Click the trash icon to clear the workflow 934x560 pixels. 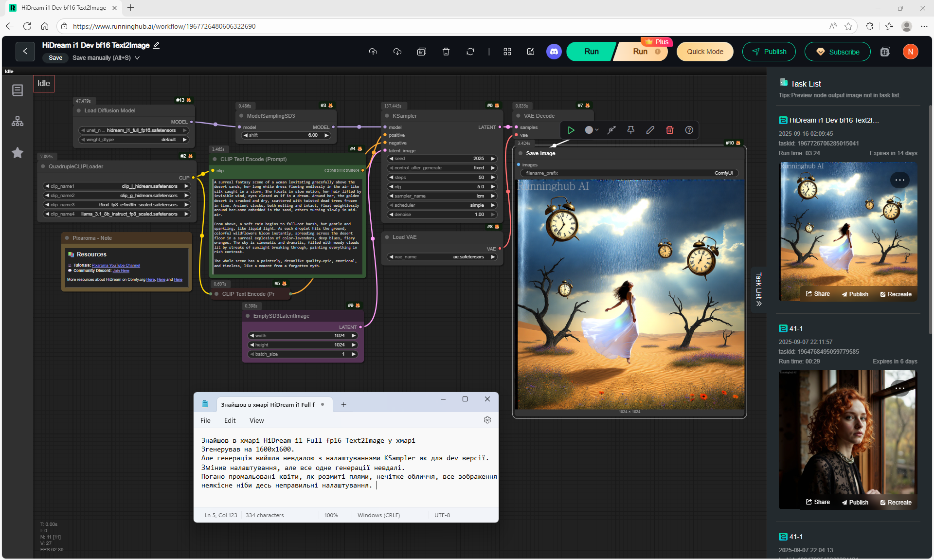click(446, 52)
